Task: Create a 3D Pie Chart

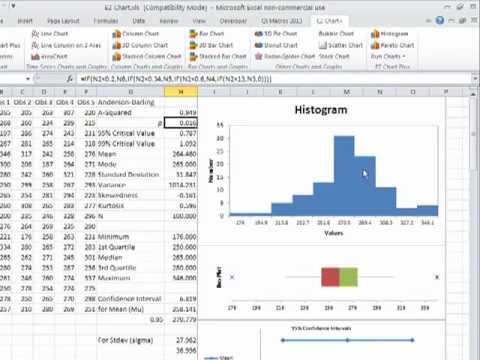Action: 276,34
